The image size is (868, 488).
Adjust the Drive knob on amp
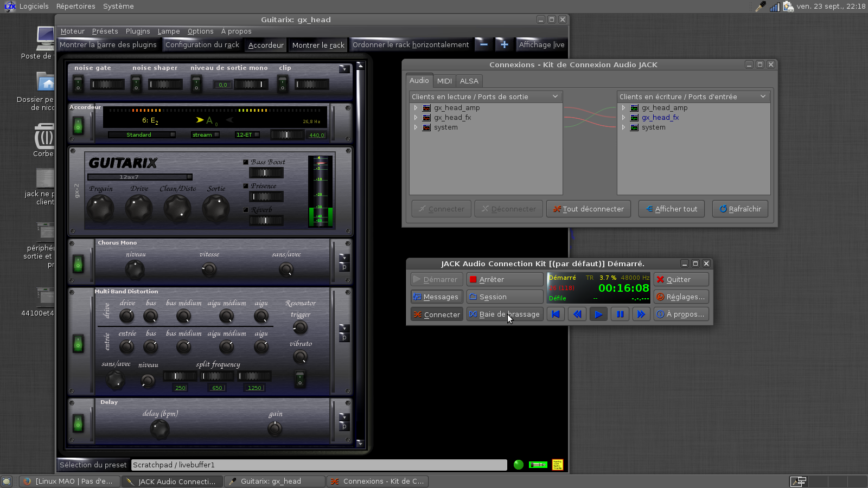click(x=139, y=208)
